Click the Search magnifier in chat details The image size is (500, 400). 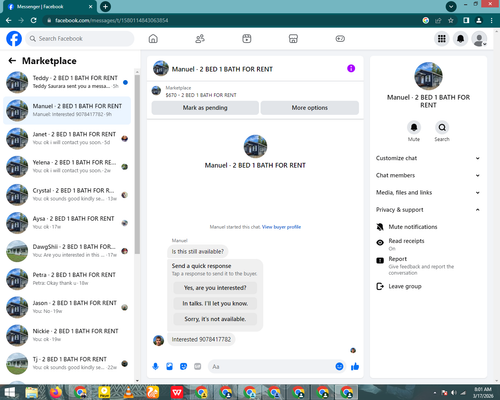pos(442,127)
